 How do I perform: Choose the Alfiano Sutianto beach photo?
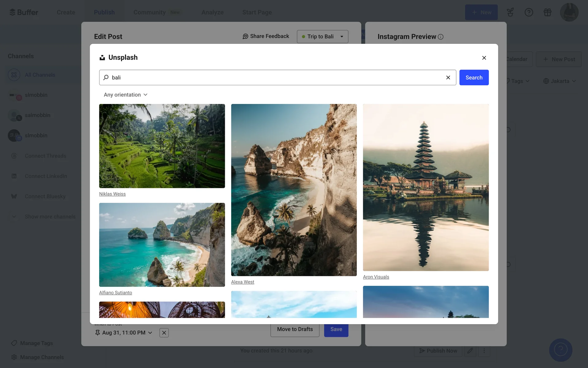click(162, 245)
